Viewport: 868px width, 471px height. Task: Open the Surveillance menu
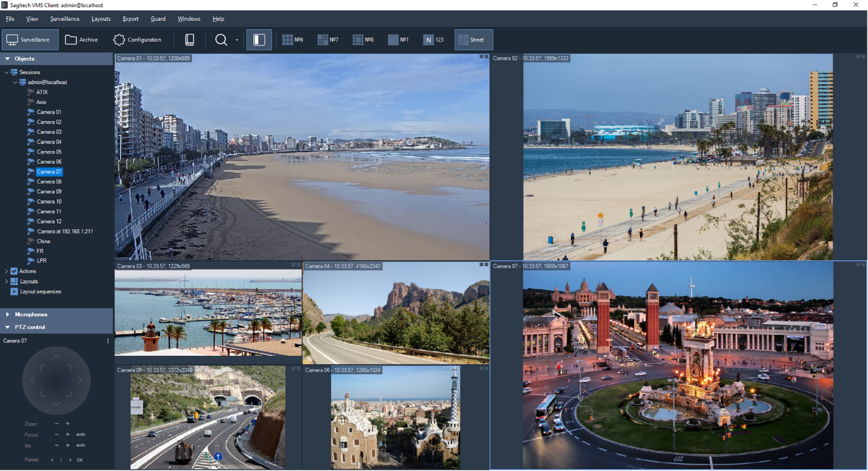point(65,19)
